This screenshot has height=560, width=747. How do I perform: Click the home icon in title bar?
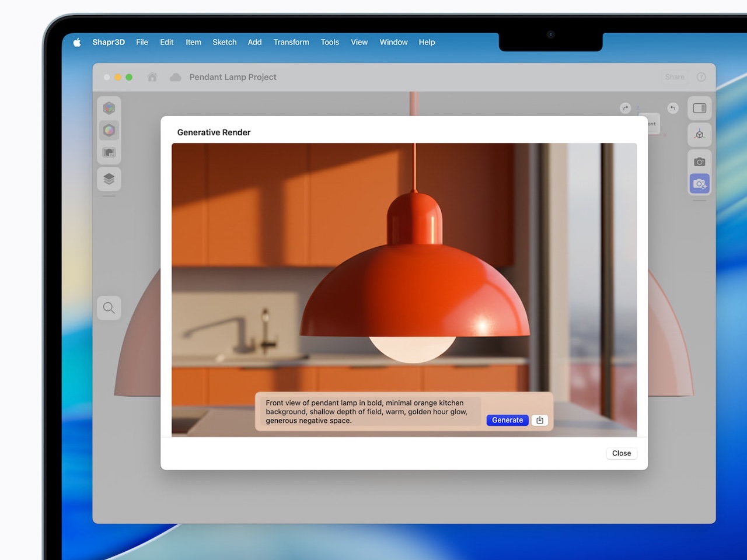pyautogui.click(x=152, y=77)
